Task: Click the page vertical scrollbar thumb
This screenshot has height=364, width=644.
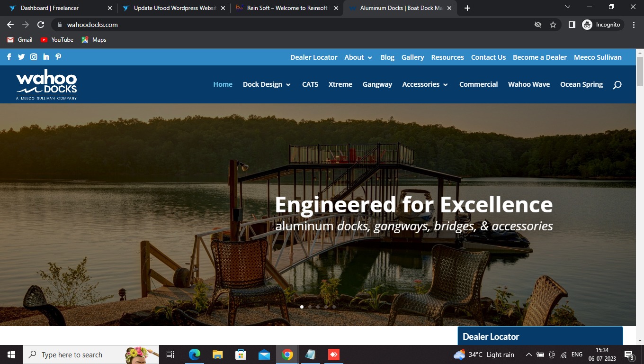Action: coord(640,71)
